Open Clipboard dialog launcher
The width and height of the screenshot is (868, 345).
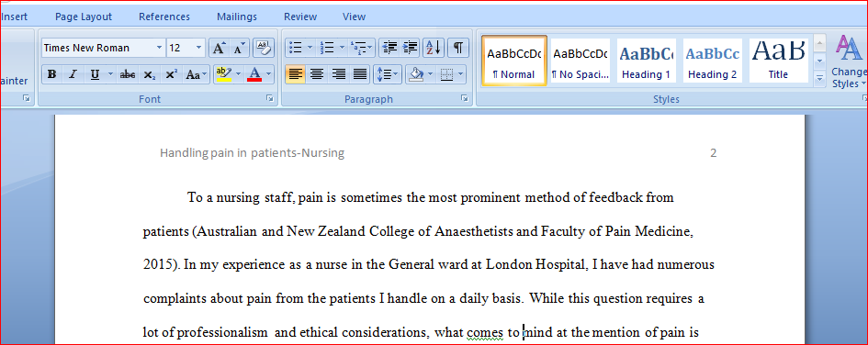(x=26, y=98)
